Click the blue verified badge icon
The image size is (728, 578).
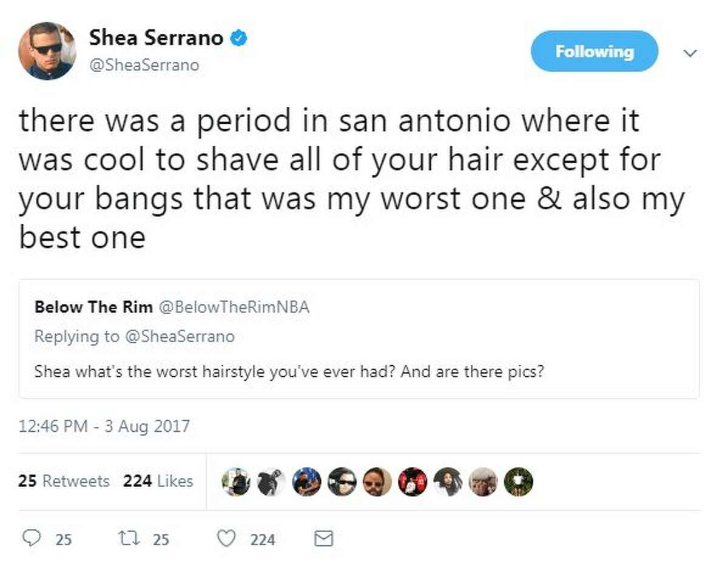(x=238, y=39)
